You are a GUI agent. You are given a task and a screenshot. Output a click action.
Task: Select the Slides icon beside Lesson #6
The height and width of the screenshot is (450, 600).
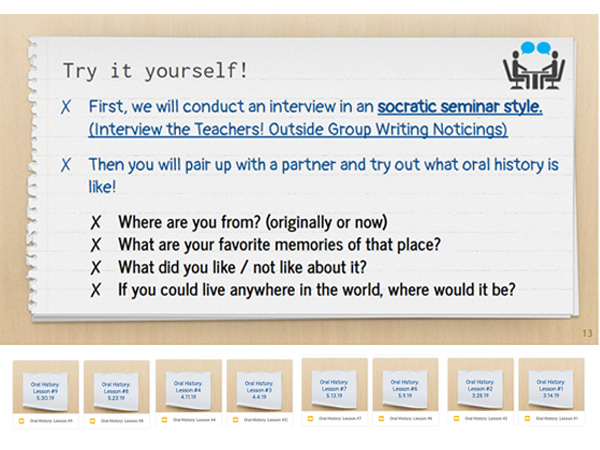381,418
